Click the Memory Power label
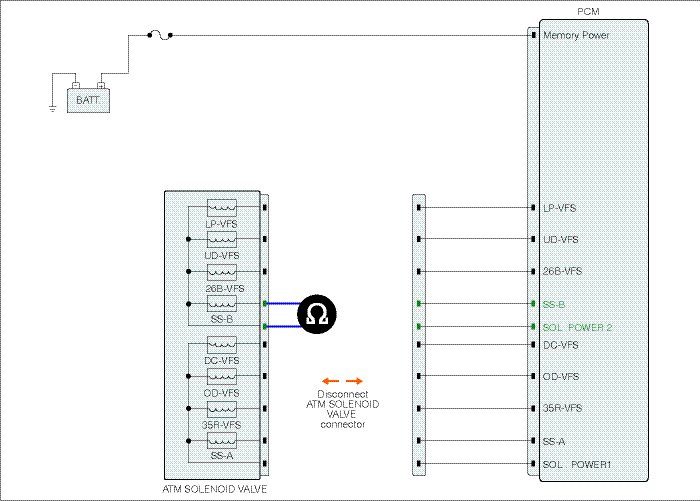 [576, 35]
